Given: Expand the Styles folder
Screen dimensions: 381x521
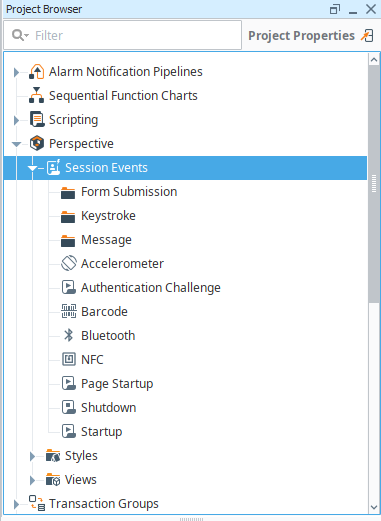Looking at the screenshot, I should (x=32, y=456).
